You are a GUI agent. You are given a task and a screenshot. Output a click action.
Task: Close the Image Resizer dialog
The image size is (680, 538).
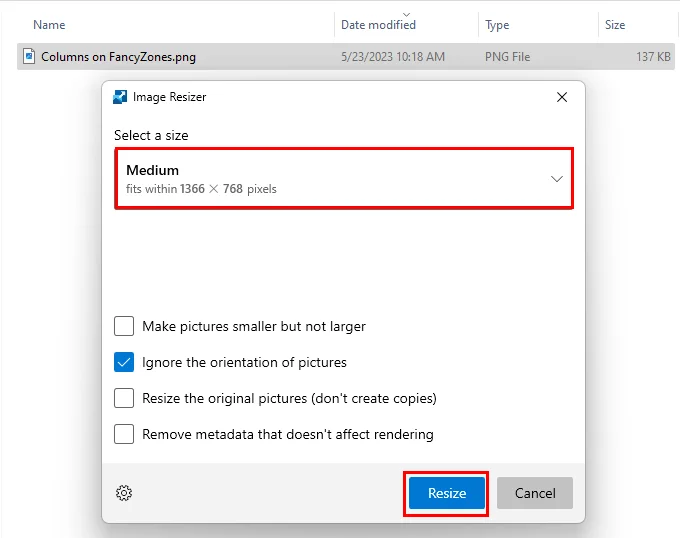pyautogui.click(x=562, y=97)
